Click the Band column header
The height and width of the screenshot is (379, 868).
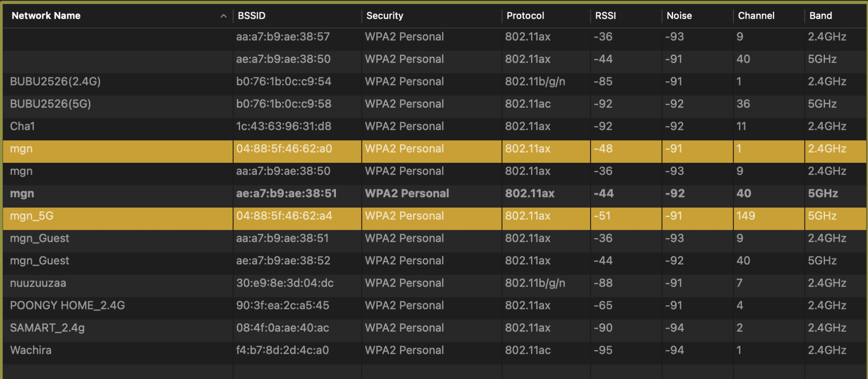pyautogui.click(x=821, y=16)
